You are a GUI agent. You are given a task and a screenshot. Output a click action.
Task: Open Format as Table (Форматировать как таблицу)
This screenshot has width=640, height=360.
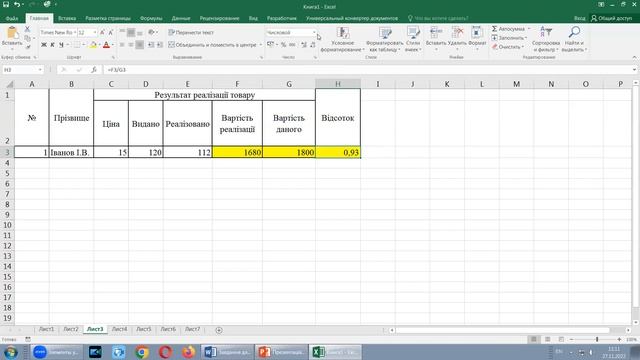tap(384, 39)
